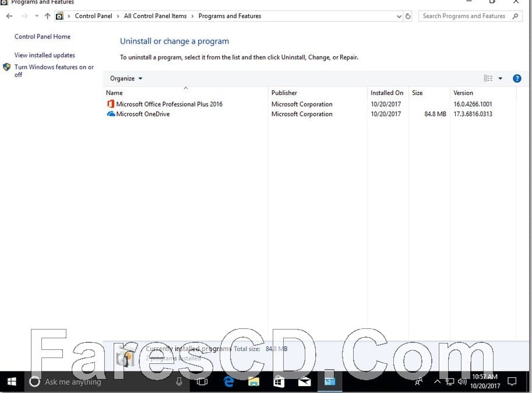Open the Control Panel breadcrumb
Image resolution: width=532 pixels, height=393 pixels.
coord(93,16)
